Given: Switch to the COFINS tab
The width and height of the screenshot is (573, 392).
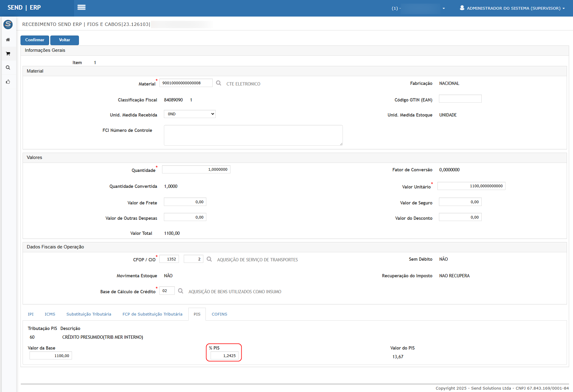Looking at the screenshot, I should coord(219,314).
